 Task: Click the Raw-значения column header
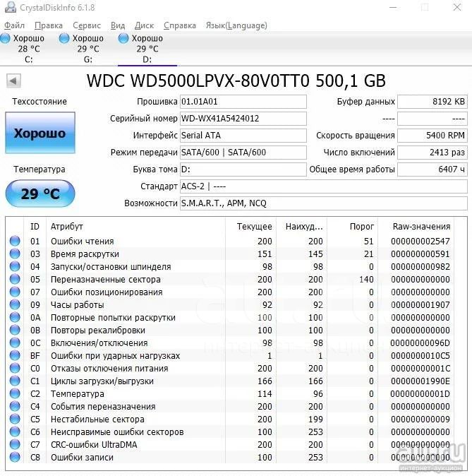pyautogui.click(x=416, y=227)
